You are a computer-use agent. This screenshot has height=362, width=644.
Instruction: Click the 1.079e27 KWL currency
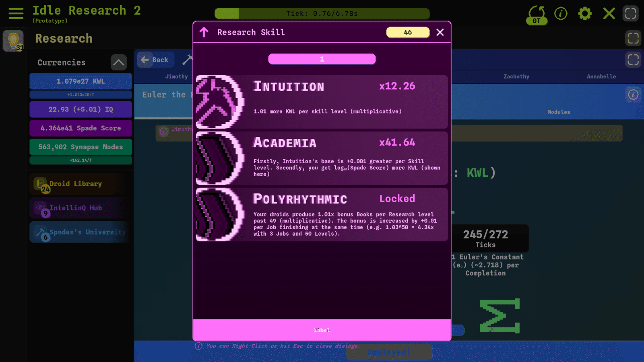coord(80,81)
